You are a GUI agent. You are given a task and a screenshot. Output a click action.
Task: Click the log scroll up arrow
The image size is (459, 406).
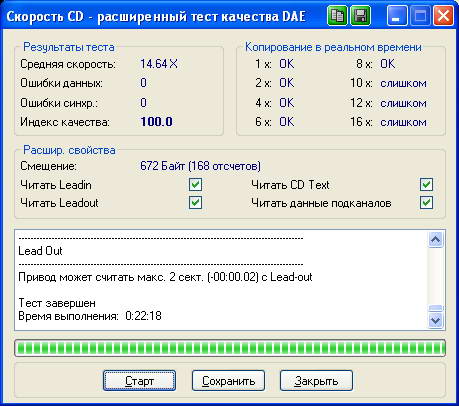tap(436, 239)
